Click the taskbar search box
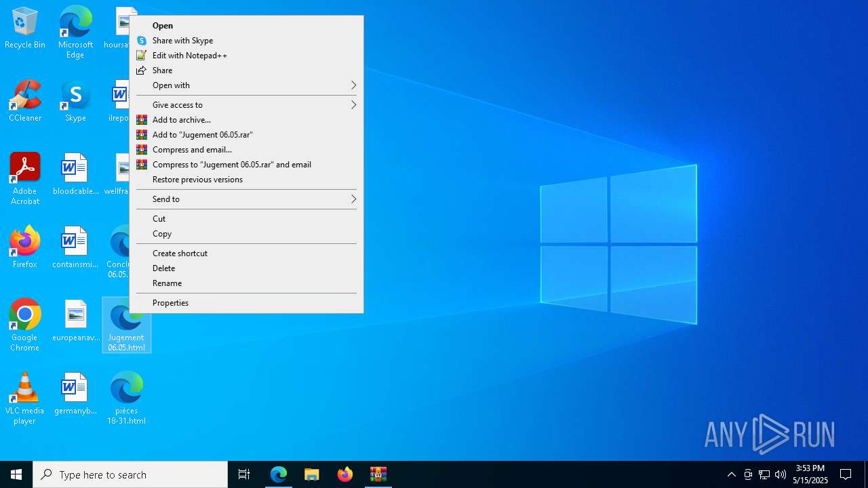 [x=130, y=474]
